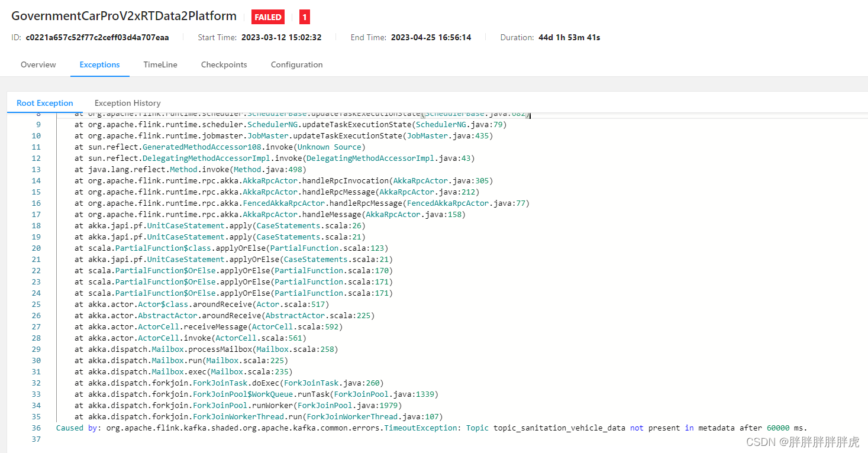Switch to the TimeLine tab
This screenshot has width=868, height=453.
(160, 64)
